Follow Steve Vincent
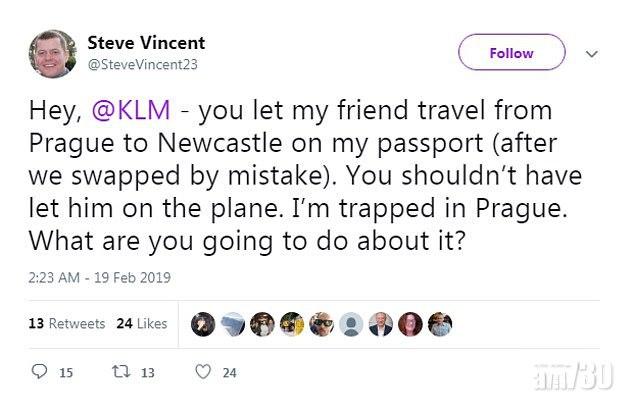Image resolution: width=634 pixels, height=409 pixels. coord(511,53)
